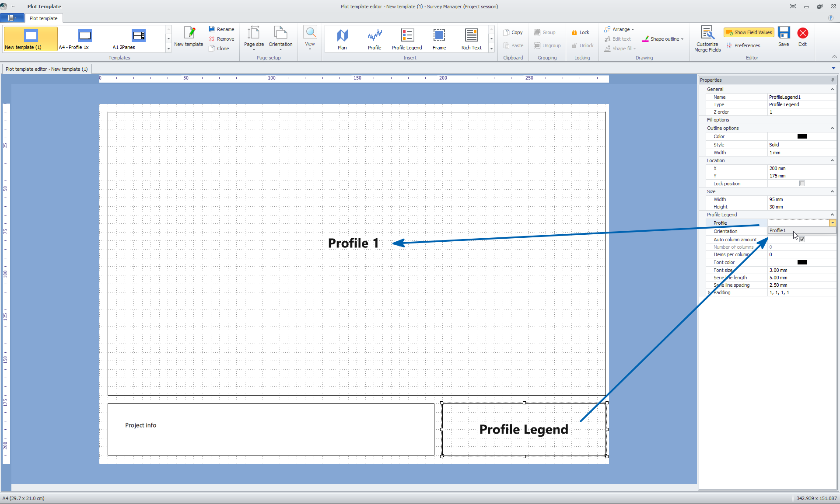Viewport: 840px width, 504px height.
Task: Pin the Properties panel
Action: pos(832,80)
